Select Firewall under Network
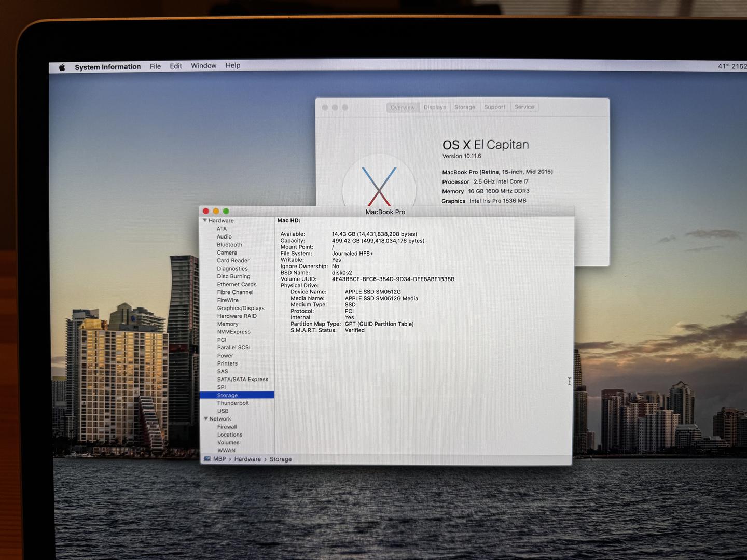This screenshot has width=747, height=560. click(227, 427)
